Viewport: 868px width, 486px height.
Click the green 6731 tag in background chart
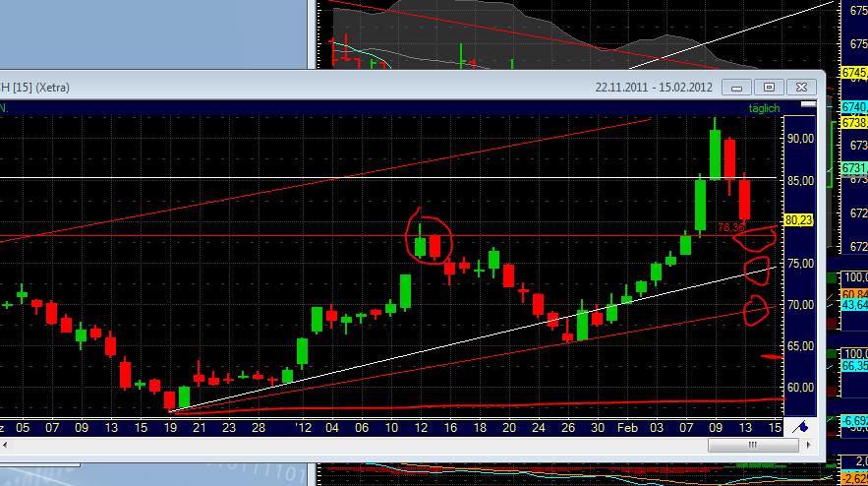[854, 168]
